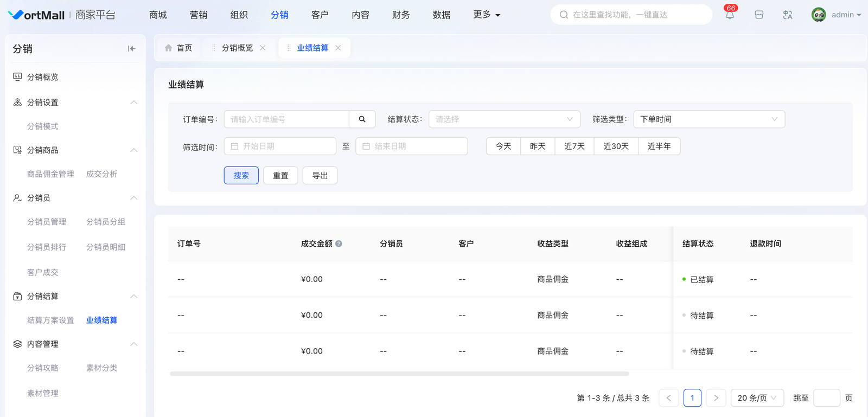Screen dimensions: 868x417
Task: Close the 分销概览 tab
Action: pyautogui.click(x=263, y=48)
